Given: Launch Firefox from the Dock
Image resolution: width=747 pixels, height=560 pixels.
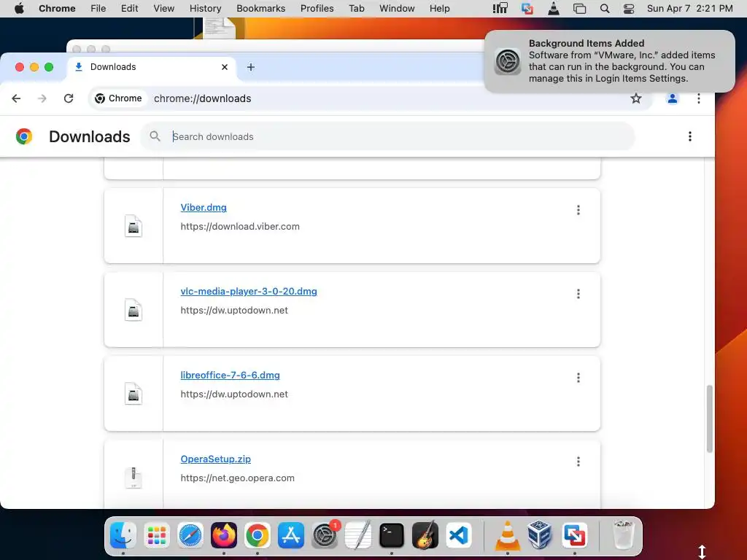Looking at the screenshot, I should point(224,535).
